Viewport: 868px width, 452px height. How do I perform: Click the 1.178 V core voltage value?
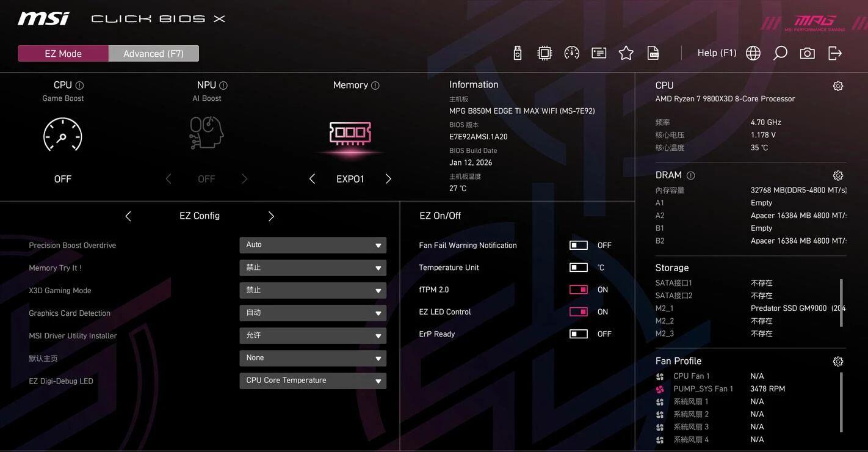coord(763,135)
